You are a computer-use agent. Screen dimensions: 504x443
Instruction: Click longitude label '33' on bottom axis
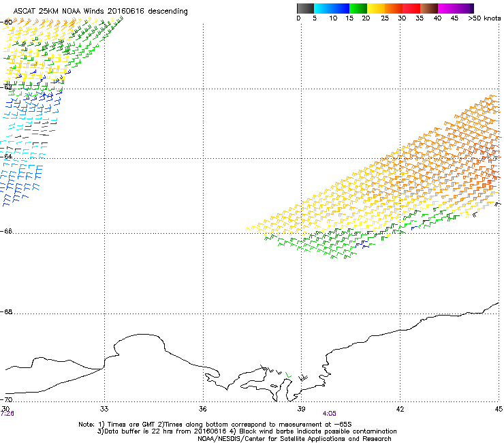[x=104, y=409]
